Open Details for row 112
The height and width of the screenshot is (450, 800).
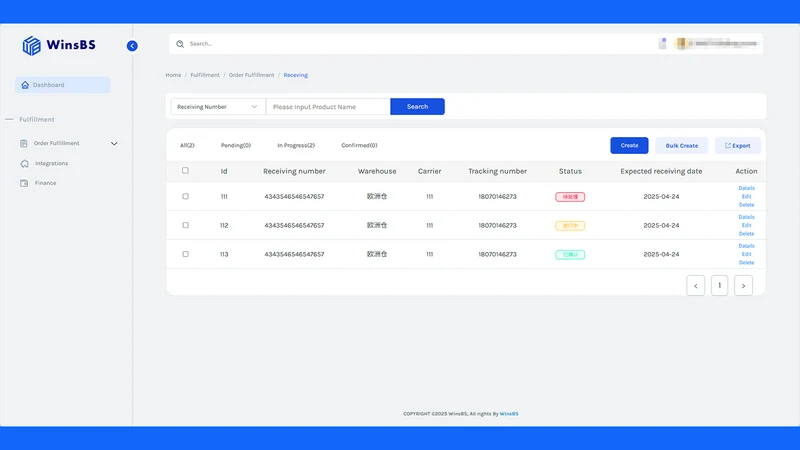(746, 217)
